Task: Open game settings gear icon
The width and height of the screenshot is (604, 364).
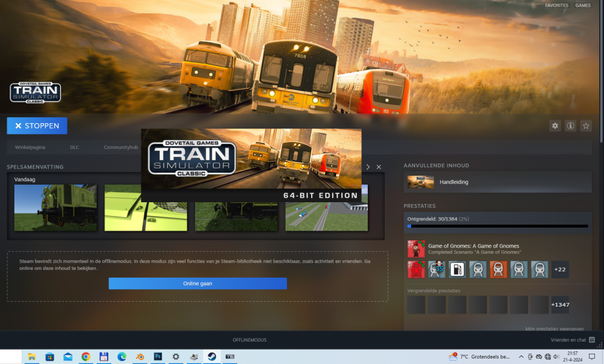Action: 554,126
